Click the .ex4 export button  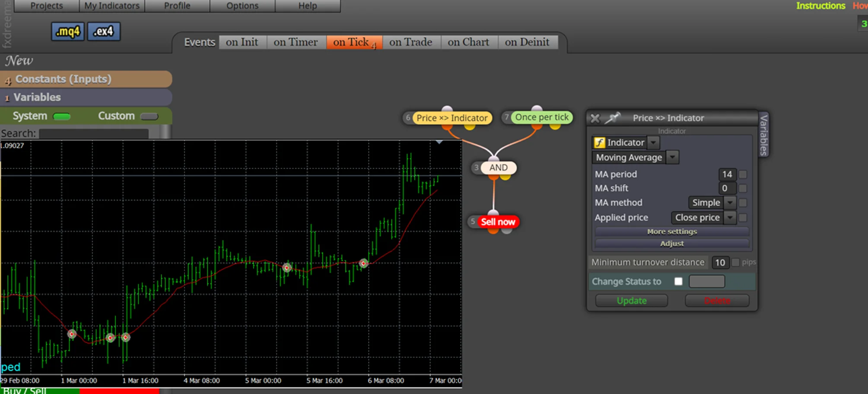(x=104, y=32)
